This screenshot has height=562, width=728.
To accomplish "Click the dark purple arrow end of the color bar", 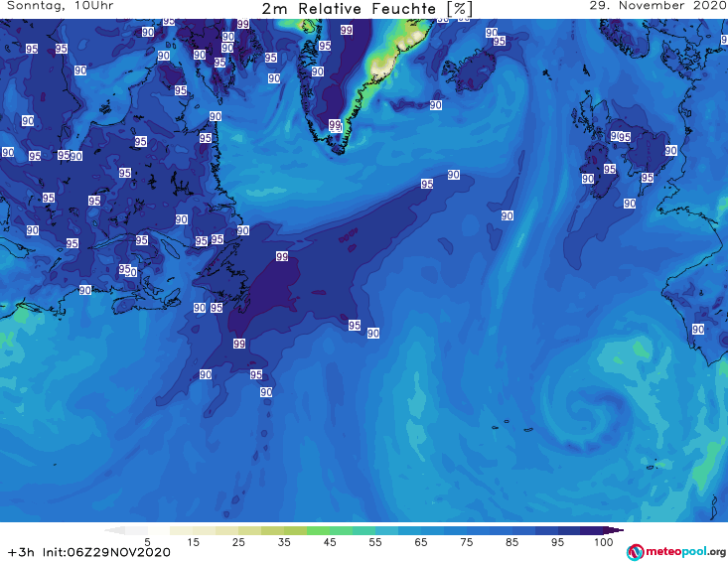I will [616, 530].
